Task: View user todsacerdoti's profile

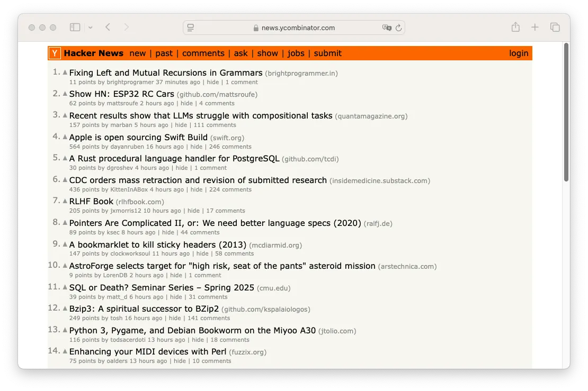Action: pos(128,340)
